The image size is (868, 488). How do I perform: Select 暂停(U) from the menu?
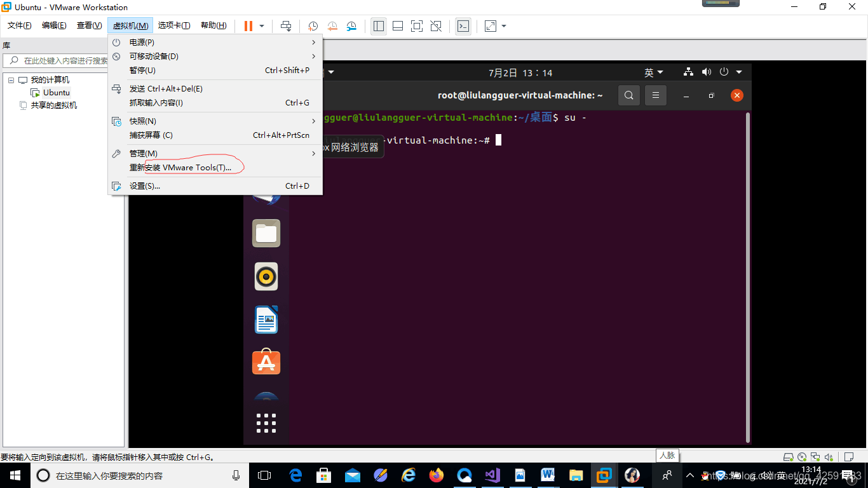(x=215, y=70)
